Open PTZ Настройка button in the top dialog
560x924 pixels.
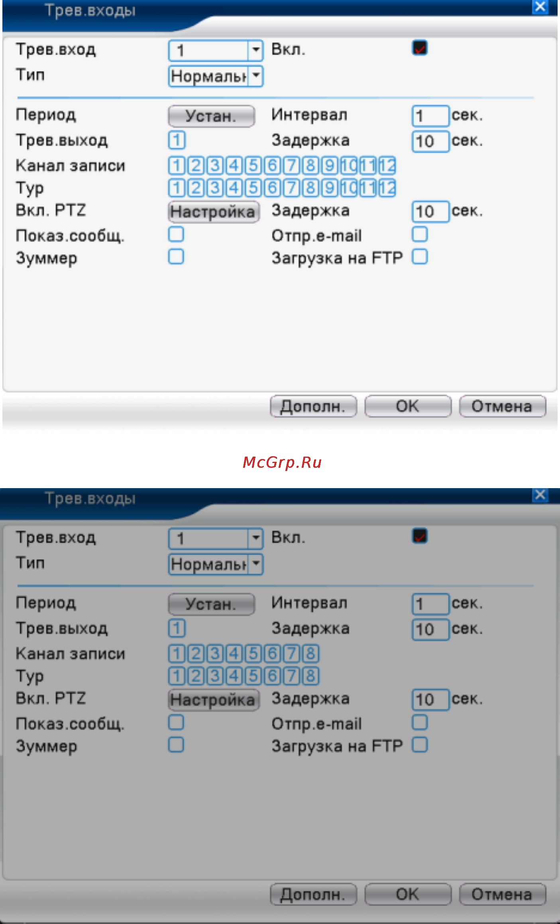pos(214,212)
